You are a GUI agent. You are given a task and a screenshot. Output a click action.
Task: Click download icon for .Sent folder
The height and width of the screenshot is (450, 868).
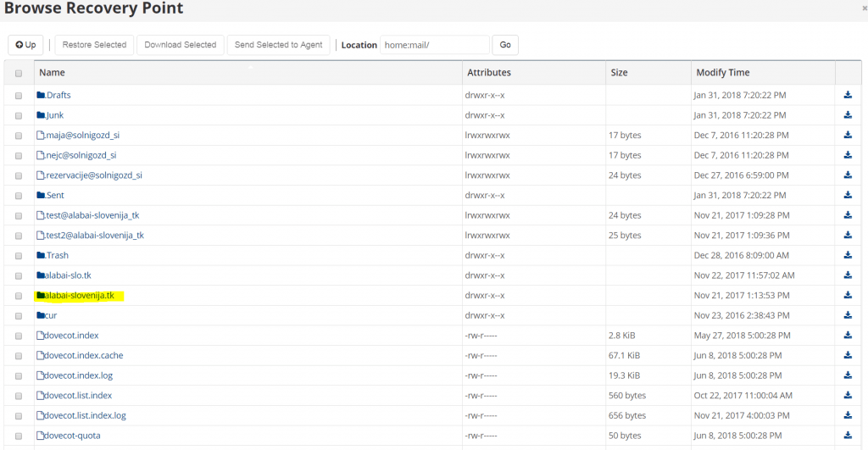848,195
